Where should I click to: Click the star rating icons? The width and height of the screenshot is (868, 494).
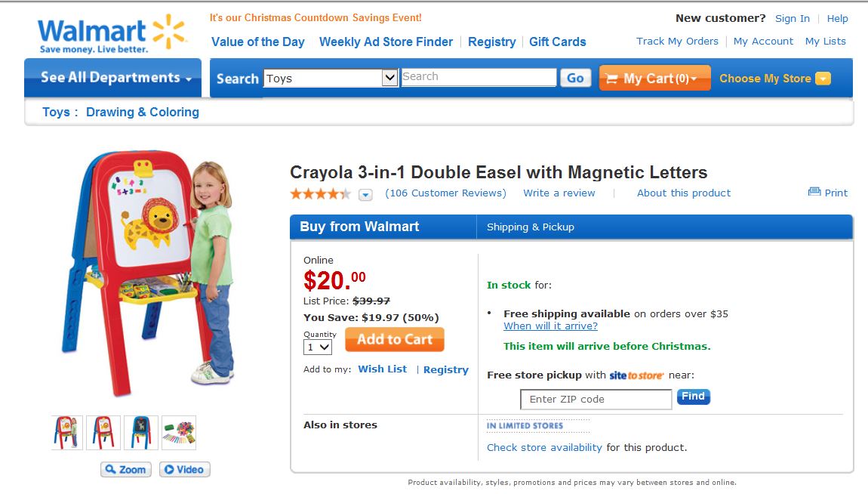[x=320, y=193]
